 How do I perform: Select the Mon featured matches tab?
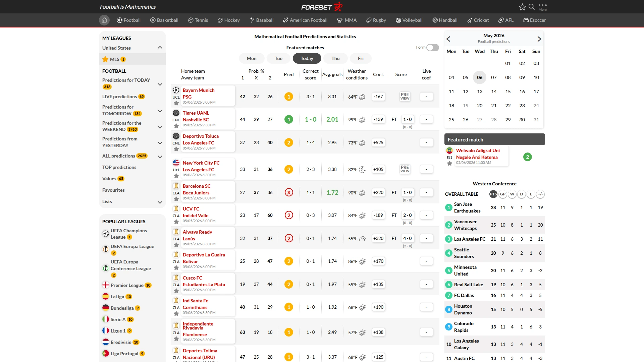coord(252,58)
